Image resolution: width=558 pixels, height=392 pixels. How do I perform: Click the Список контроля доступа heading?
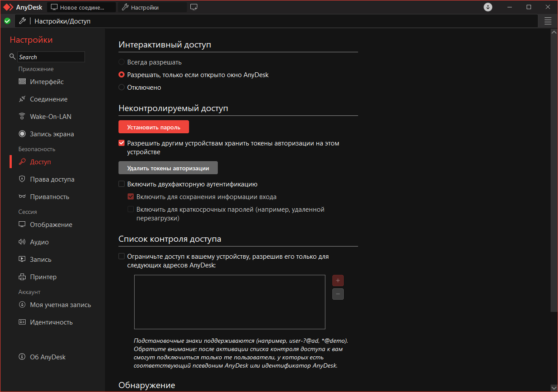tap(170, 239)
